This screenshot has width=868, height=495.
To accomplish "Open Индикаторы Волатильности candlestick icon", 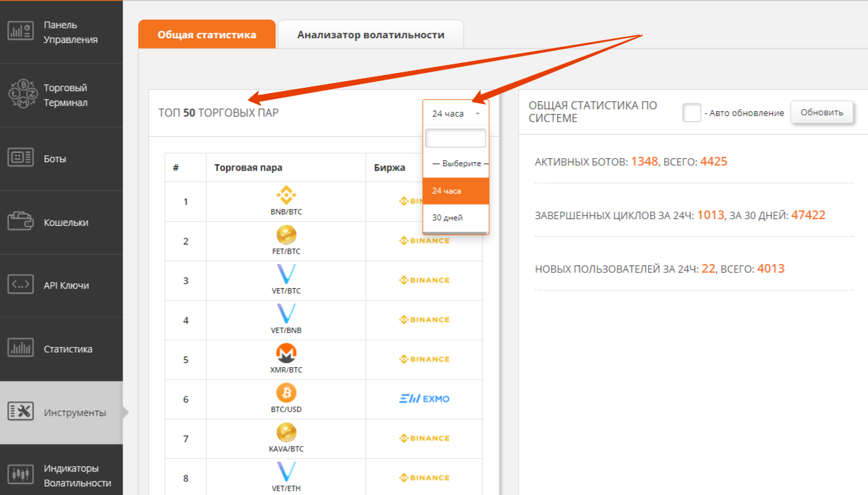I will point(20,475).
